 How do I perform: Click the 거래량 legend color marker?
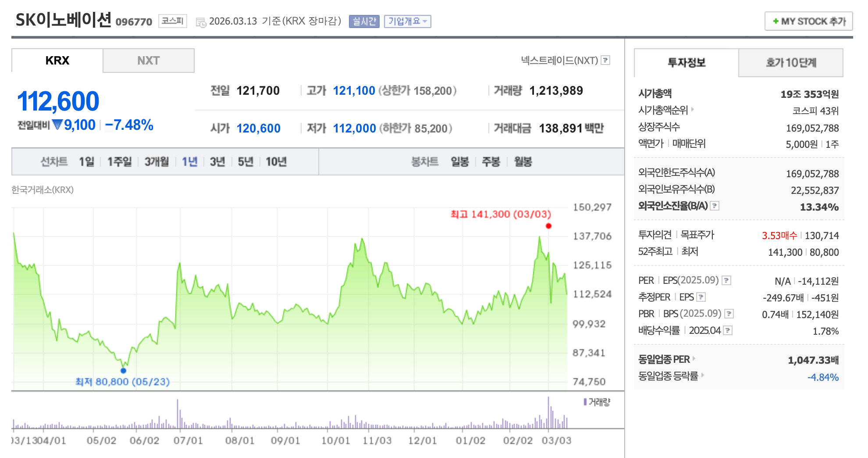coord(585,402)
